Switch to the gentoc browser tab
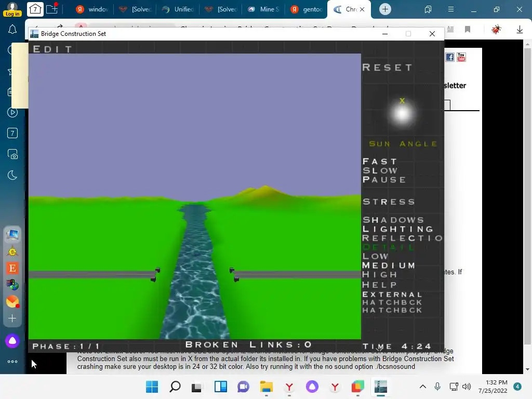 point(307,9)
